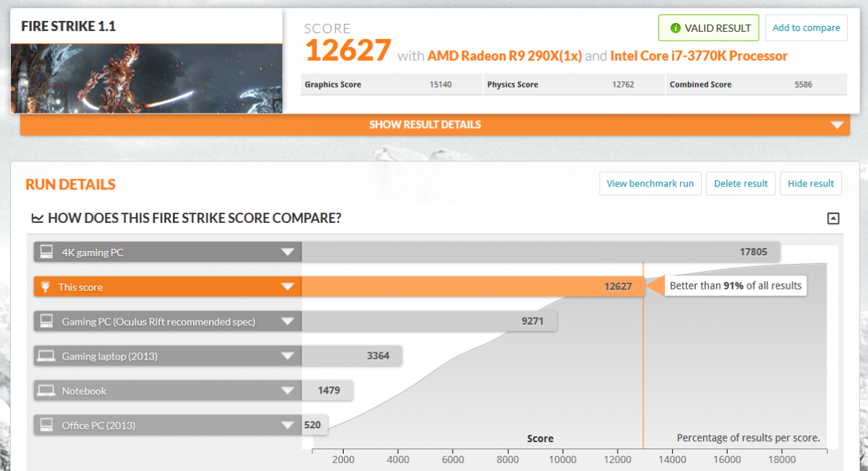Click the Notebook bar value 1479

[x=329, y=391]
